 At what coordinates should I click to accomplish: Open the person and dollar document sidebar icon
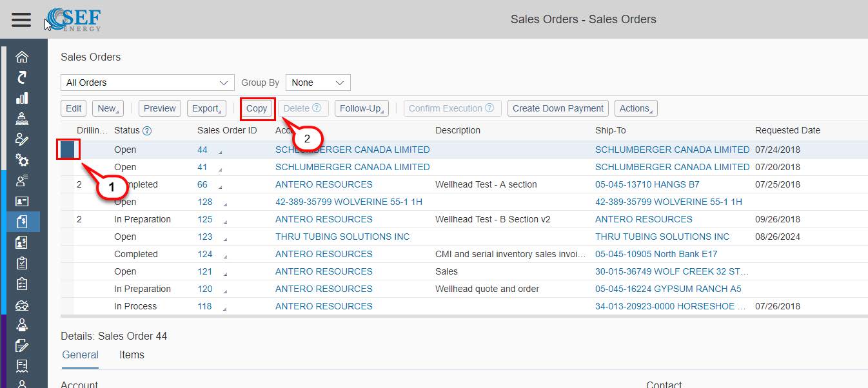pos(22,242)
